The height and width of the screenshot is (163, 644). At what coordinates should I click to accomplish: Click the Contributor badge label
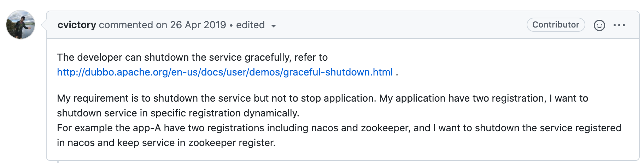pos(556,25)
